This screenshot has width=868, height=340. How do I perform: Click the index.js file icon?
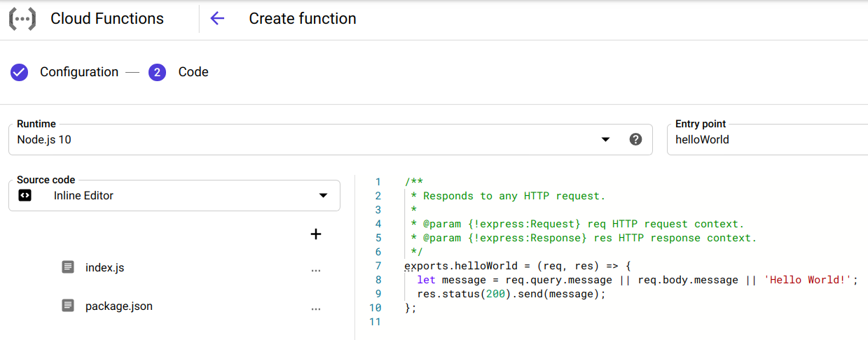click(68, 267)
